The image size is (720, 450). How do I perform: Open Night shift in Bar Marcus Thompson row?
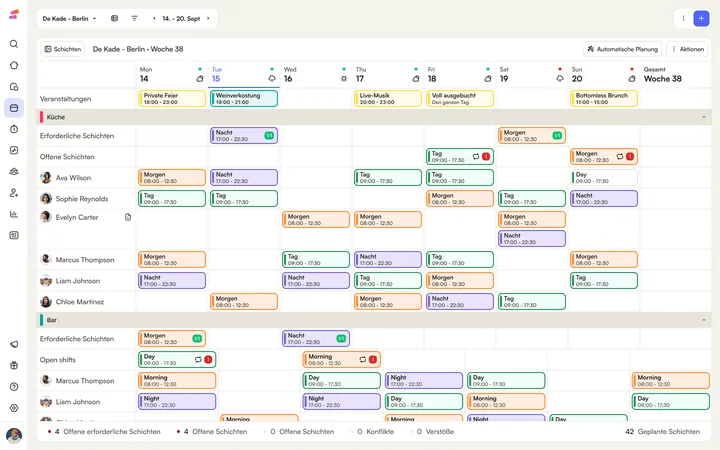pos(424,381)
